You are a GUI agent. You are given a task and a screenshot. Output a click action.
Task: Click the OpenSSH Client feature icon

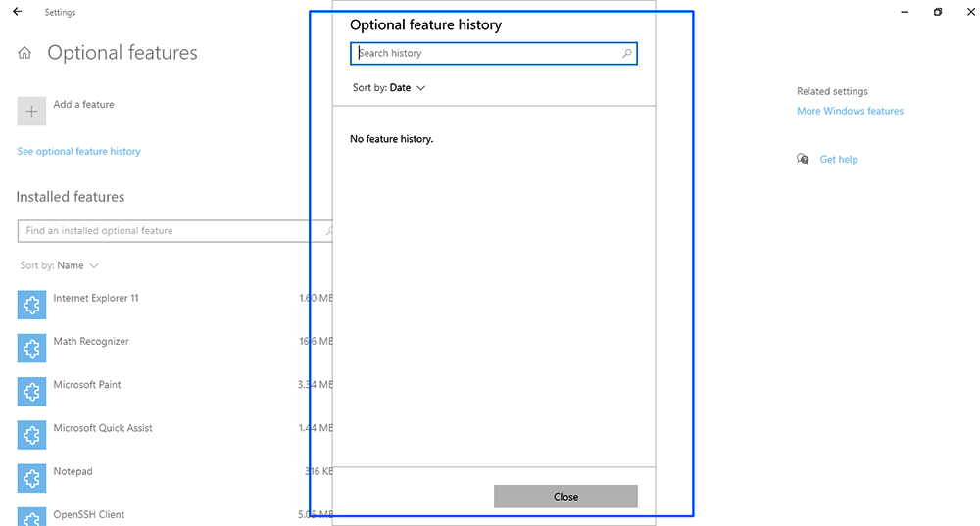(31, 516)
